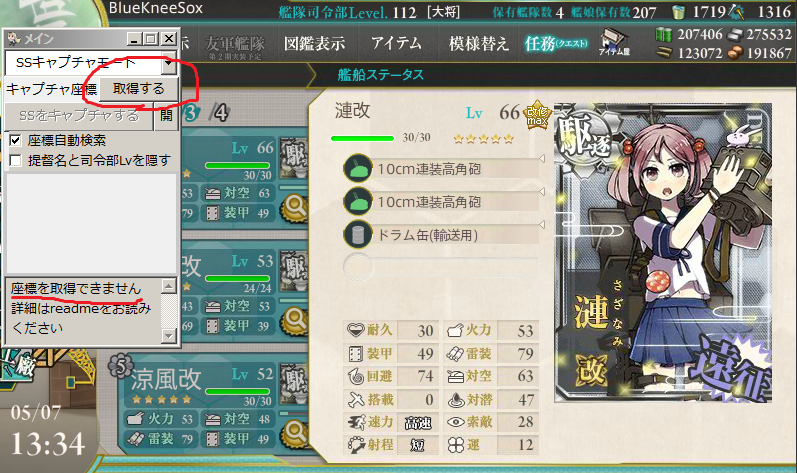Click the 取得する button
This screenshot has height=473, width=797.
(139, 89)
